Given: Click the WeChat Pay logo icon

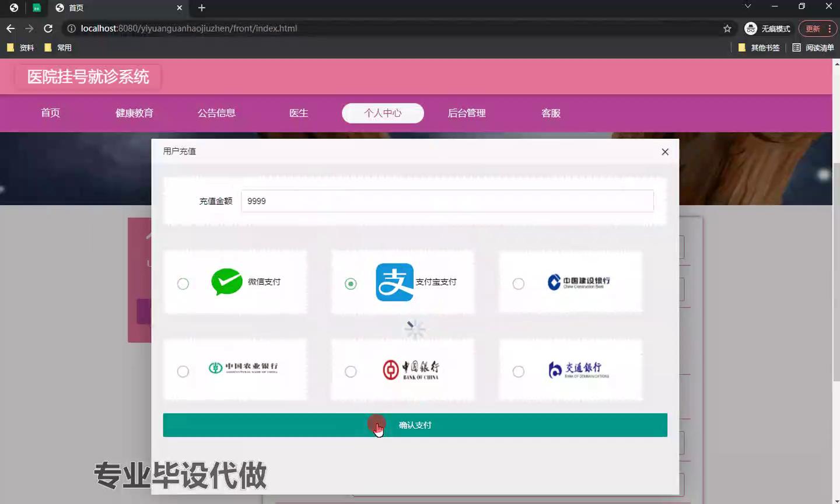Looking at the screenshot, I should coord(226,282).
